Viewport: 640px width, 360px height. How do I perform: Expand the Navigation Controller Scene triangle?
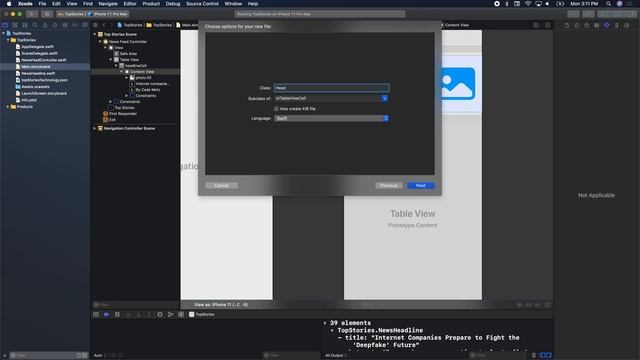(x=95, y=128)
